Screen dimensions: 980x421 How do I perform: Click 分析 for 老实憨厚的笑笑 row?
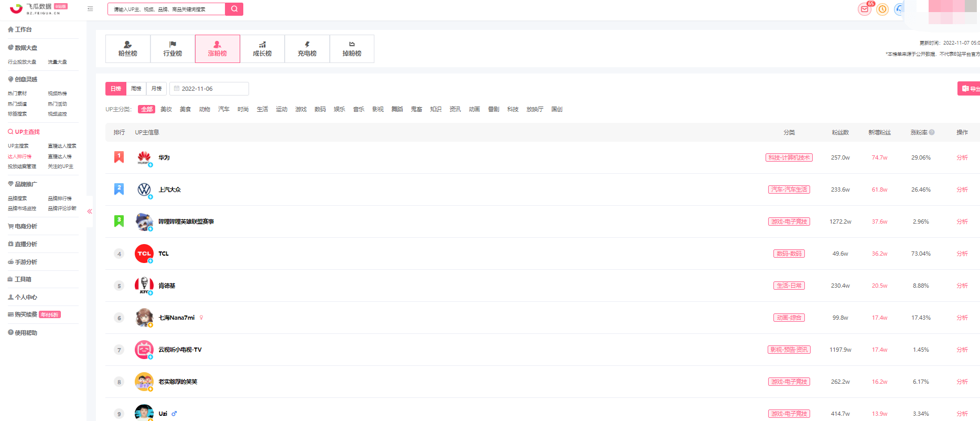click(962, 382)
